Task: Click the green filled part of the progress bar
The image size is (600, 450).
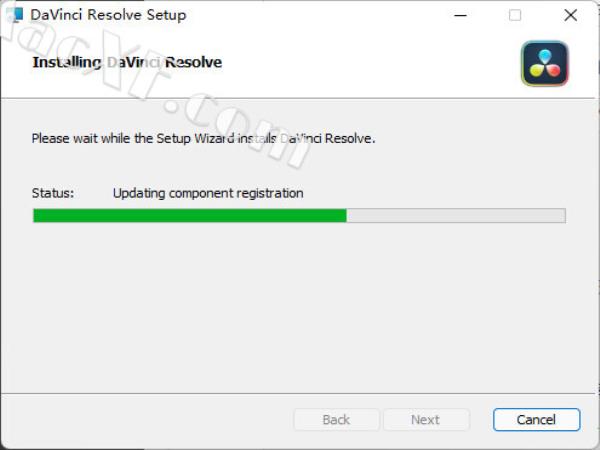Action: tap(190, 215)
